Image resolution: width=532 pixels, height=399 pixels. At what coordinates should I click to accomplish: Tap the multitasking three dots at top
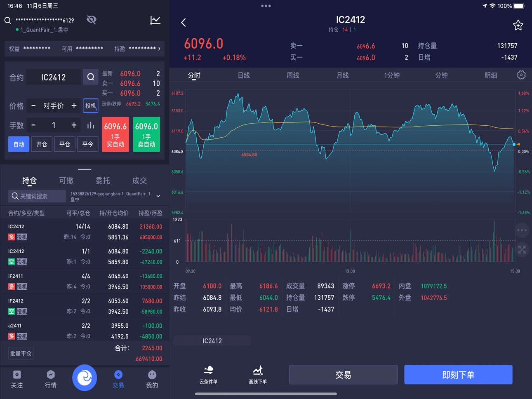pos(266,6)
